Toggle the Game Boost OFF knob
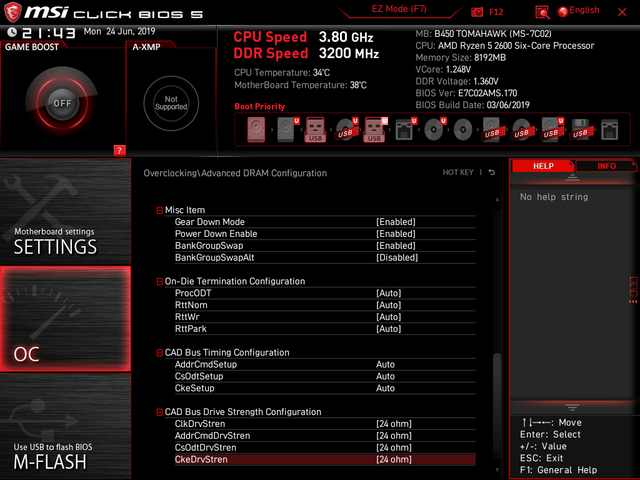640x480 pixels. tap(62, 103)
